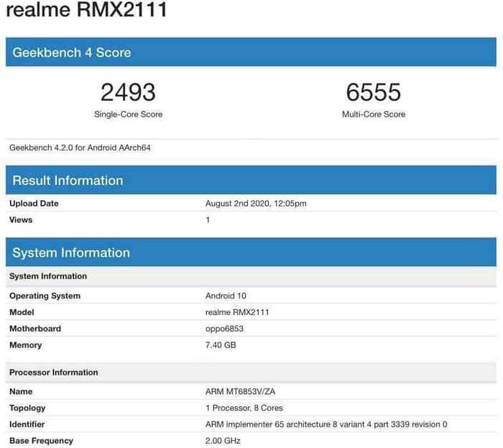
Task: Select the 'Android 10' value
Action: 226,296
